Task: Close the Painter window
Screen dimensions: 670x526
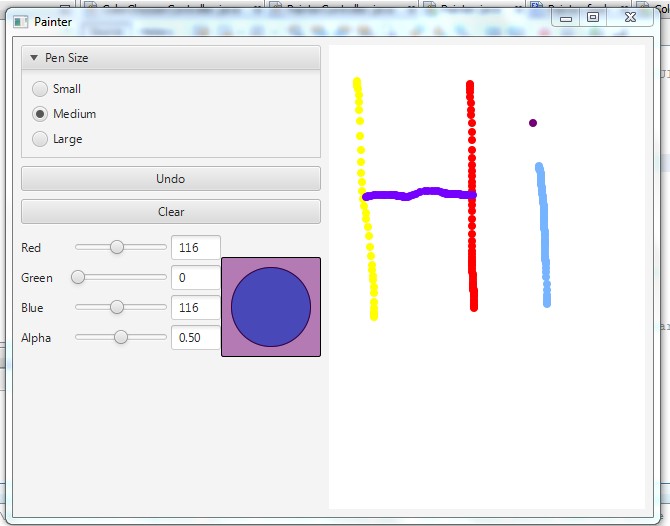Action: point(630,18)
